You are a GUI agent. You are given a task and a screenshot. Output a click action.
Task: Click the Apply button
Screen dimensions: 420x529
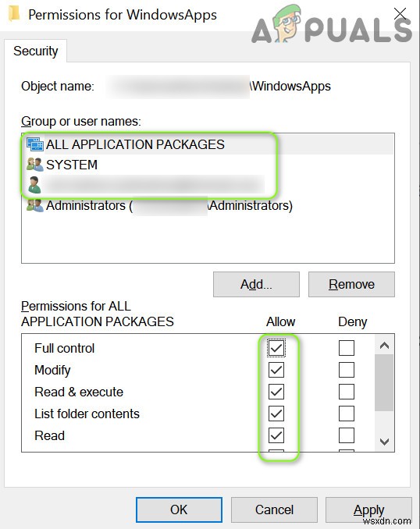[368, 509]
